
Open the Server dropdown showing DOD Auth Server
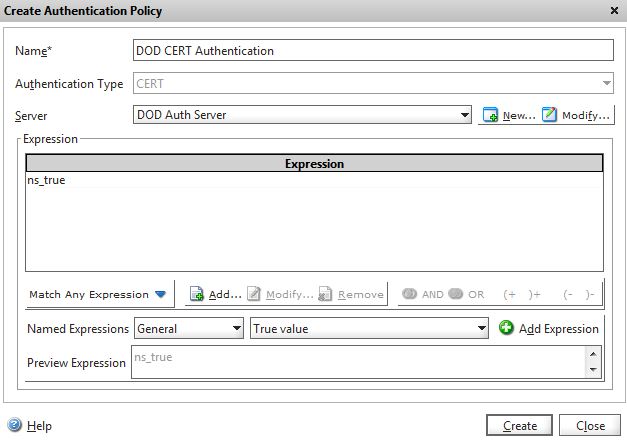coord(302,115)
